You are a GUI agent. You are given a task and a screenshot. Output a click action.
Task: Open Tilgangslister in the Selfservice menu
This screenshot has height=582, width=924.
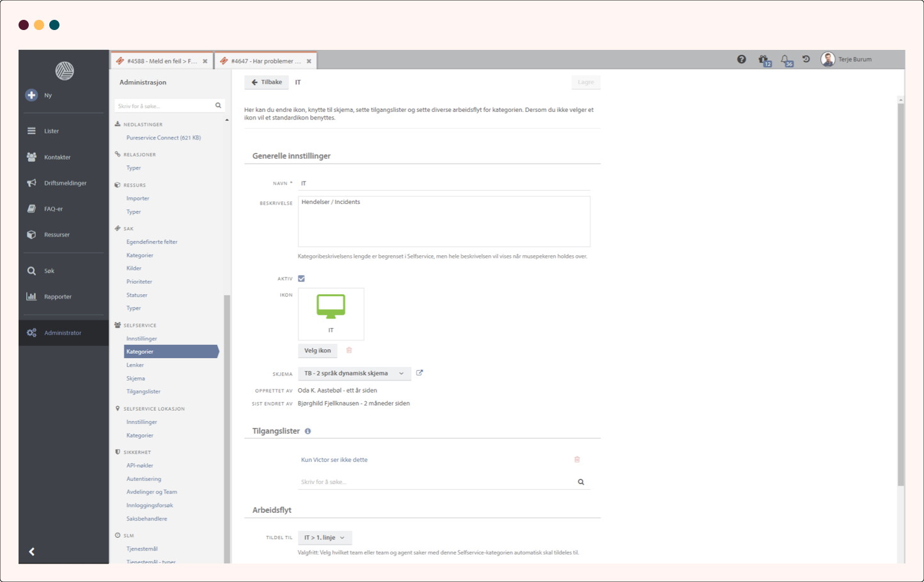pos(143,391)
